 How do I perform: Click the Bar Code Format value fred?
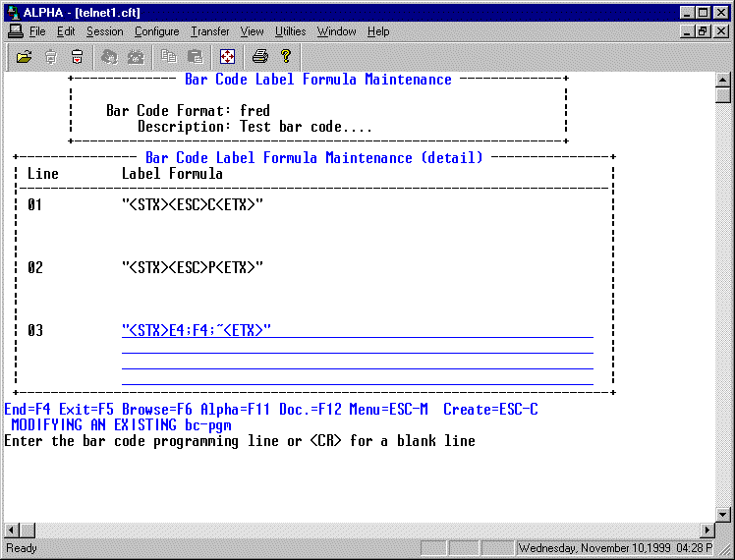255,111
